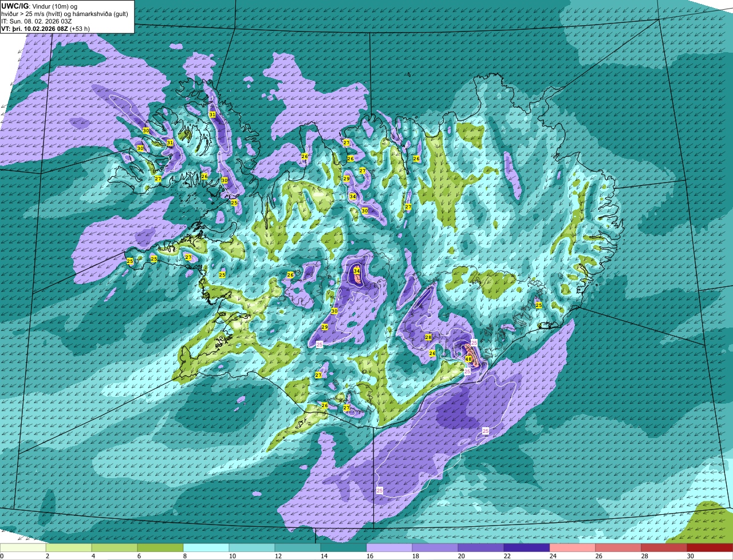Click the legend tick label '12'

click(x=278, y=556)
